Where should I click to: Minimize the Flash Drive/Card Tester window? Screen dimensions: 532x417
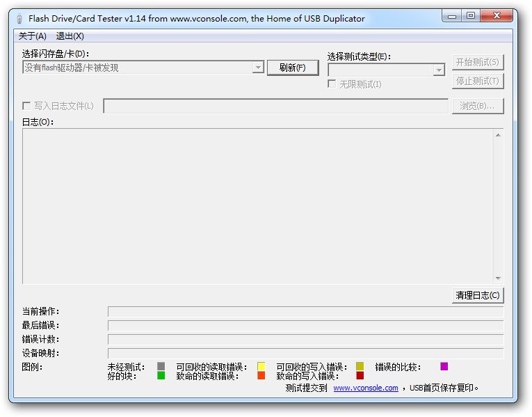[x=452, y=15]
